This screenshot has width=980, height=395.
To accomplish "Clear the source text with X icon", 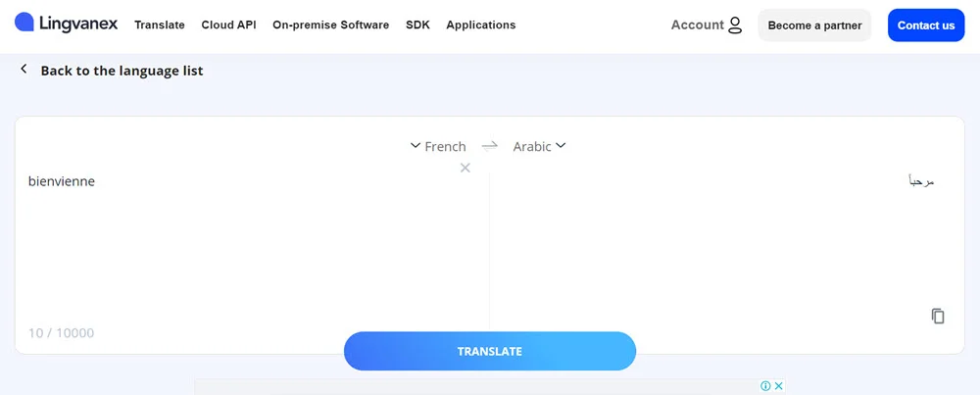I will coord(465,168).
